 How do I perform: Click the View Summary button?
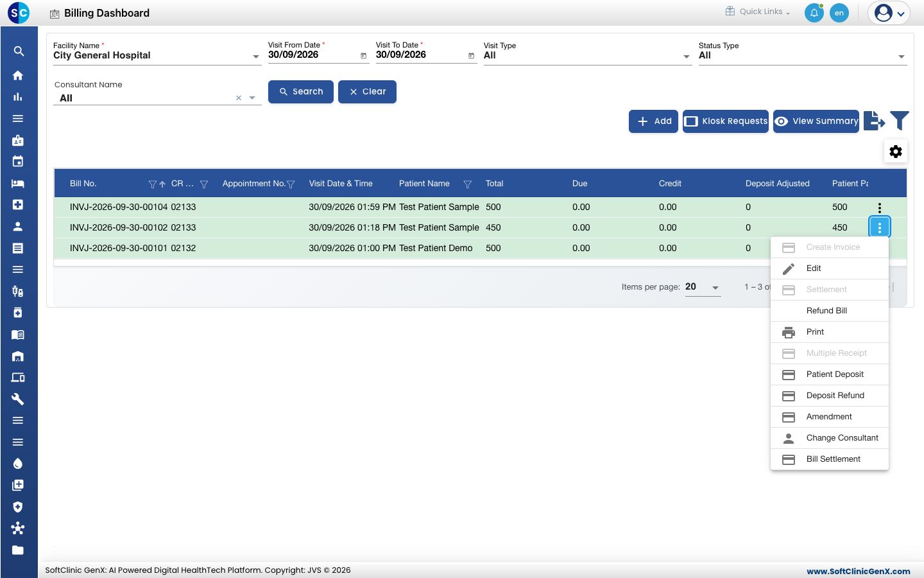pos(816,121)
